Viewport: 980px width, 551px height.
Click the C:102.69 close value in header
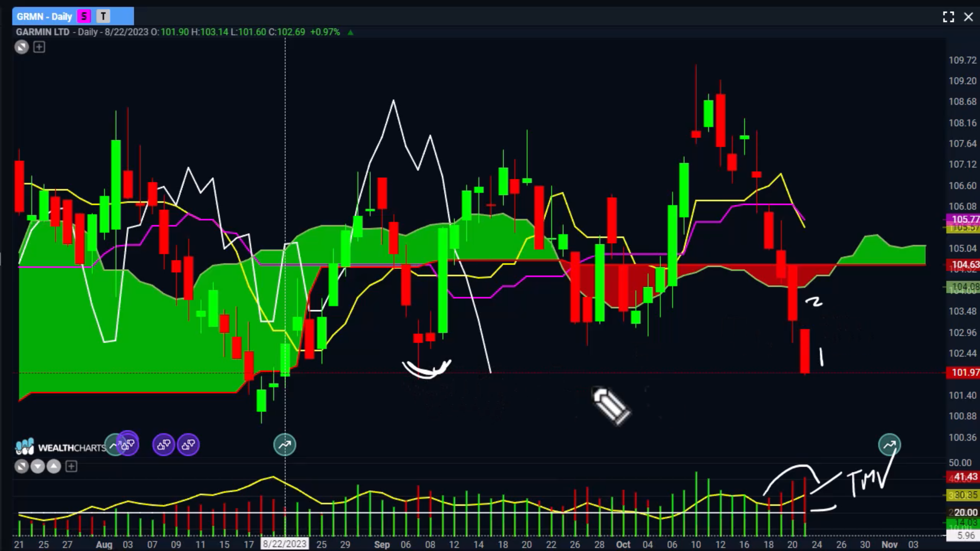287,32
